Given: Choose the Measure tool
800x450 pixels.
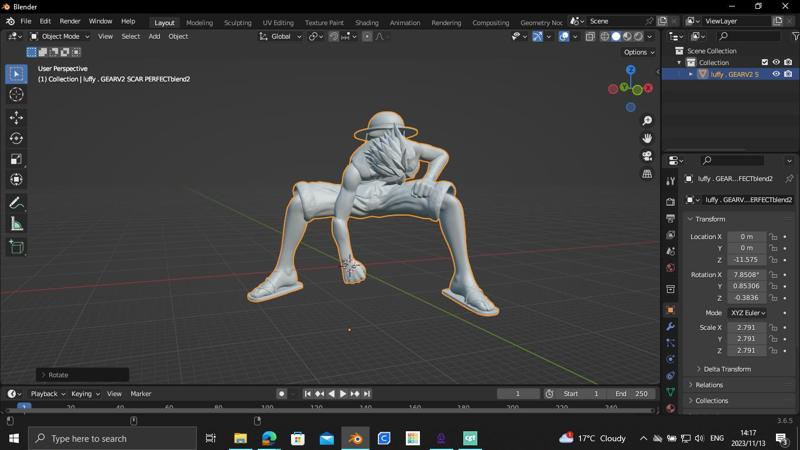Looking at the screenshot, I should [x=16, y=224].
